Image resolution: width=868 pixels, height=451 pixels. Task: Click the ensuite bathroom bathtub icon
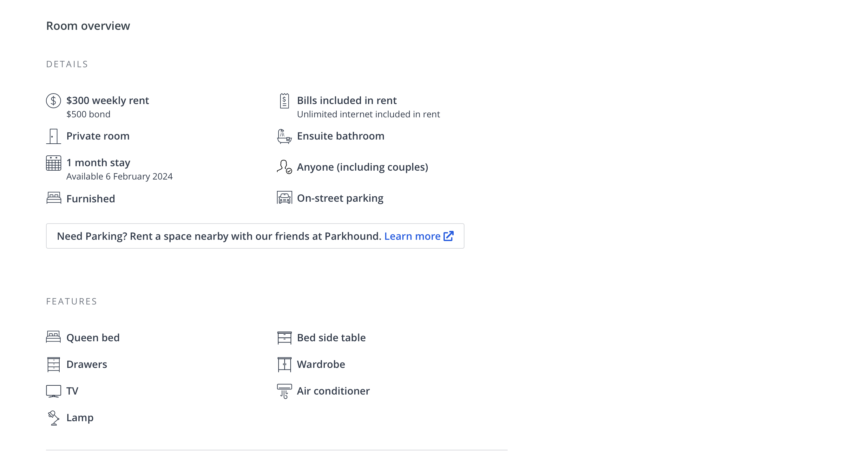pyautogui.click(x=284, y=136)
